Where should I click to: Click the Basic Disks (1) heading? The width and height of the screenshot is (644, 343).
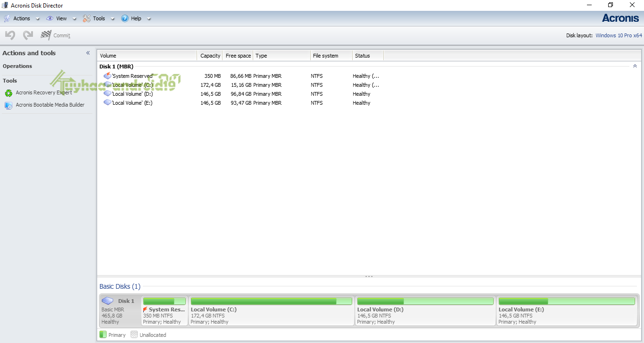(120, 286)
